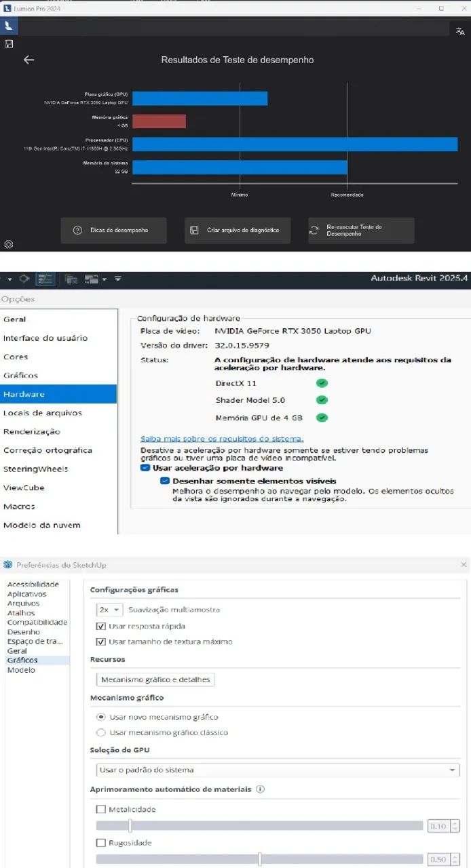Open Revit Quick Access customize arrow

coord(117,279)
